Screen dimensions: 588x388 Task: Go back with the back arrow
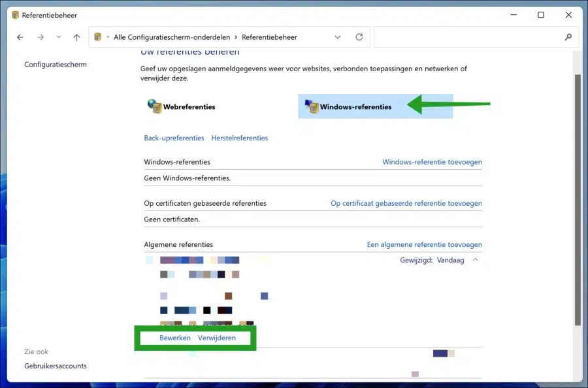point(20,37)
